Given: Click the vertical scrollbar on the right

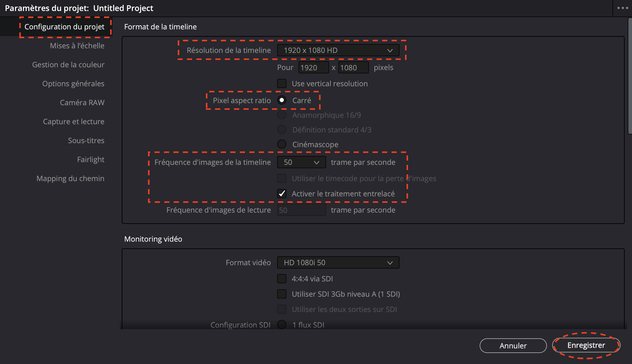Looking at the screenshot, I should click(630, 76).
